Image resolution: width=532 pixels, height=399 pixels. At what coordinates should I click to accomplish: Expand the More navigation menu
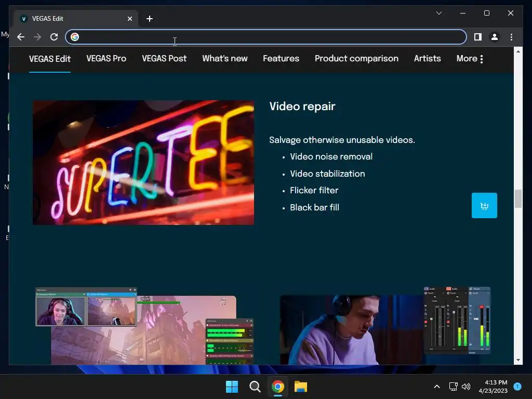pos(470,59)
